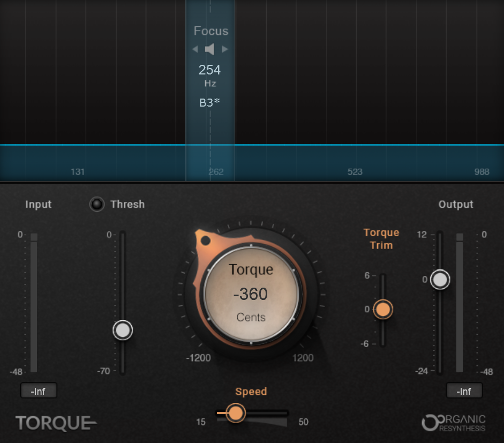Click the Torque Trim label
504x443 pixels.
(381, 239)
